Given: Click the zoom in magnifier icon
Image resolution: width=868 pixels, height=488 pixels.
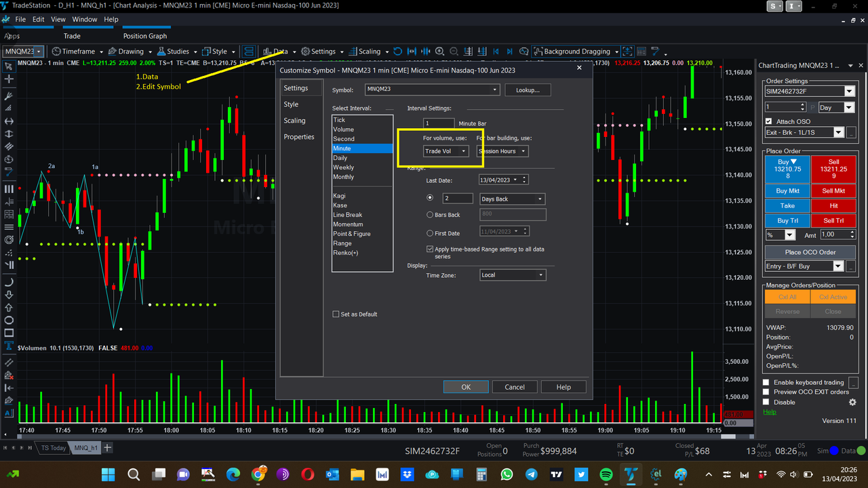Looking at the screenshot, I should (x=439, y=52).
